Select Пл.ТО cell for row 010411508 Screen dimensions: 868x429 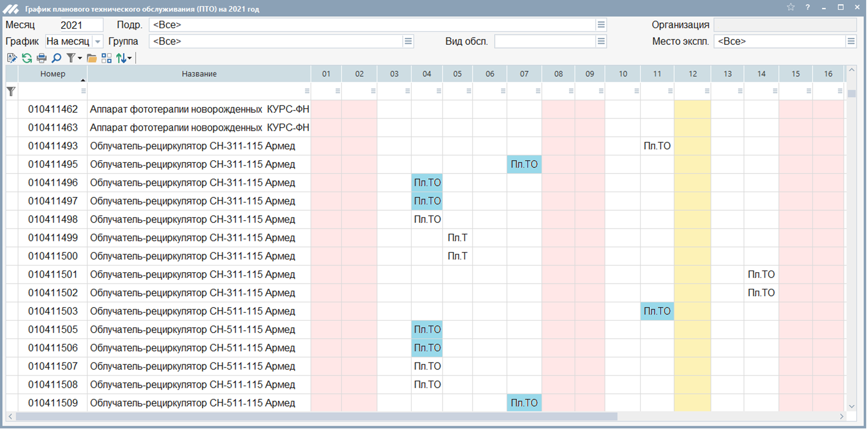click(x=427, y=385)
